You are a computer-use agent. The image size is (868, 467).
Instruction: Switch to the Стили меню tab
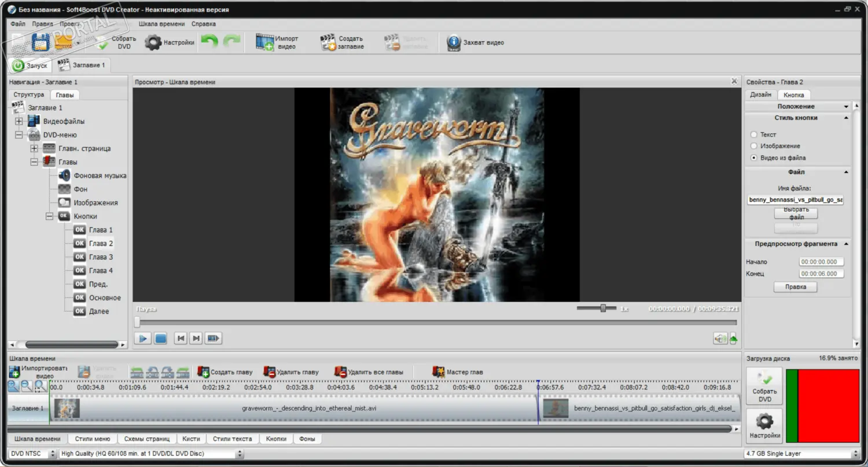[93, 439]
